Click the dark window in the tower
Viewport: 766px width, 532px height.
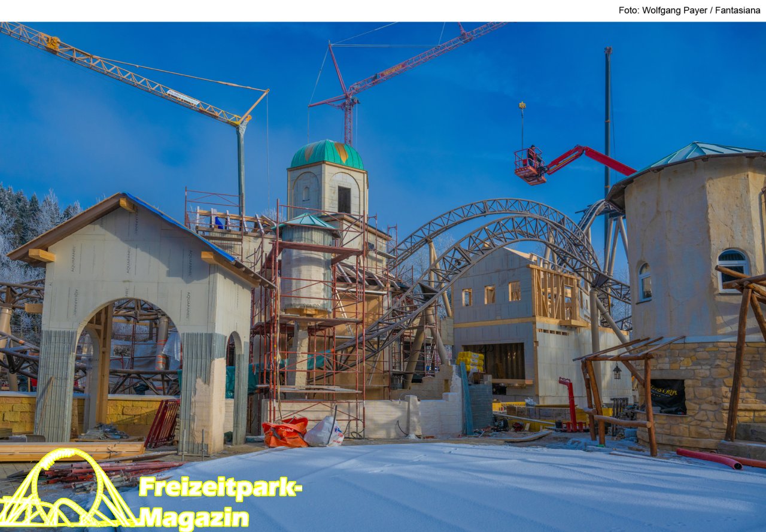pyautogui.click(x=344, y=199)
